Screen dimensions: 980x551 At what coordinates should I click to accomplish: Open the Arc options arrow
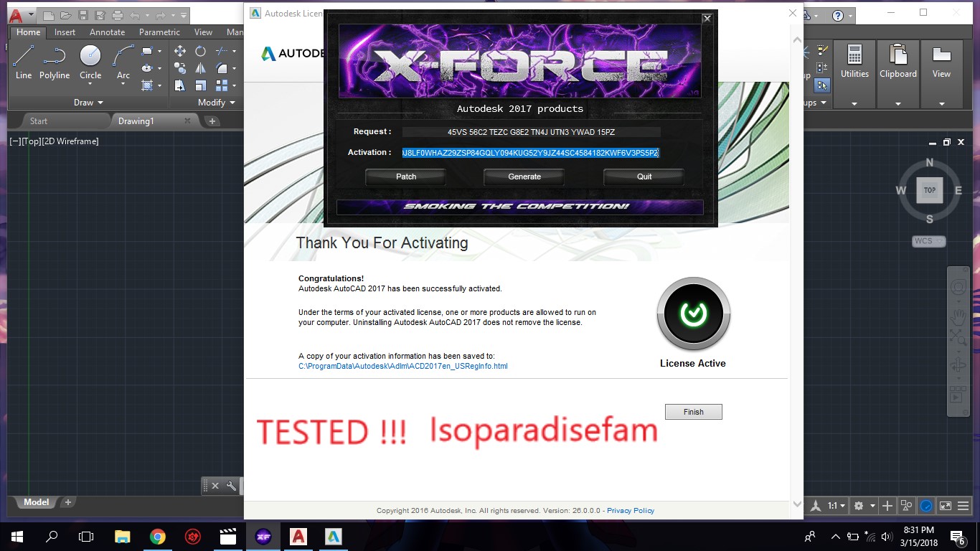[123, 84]
